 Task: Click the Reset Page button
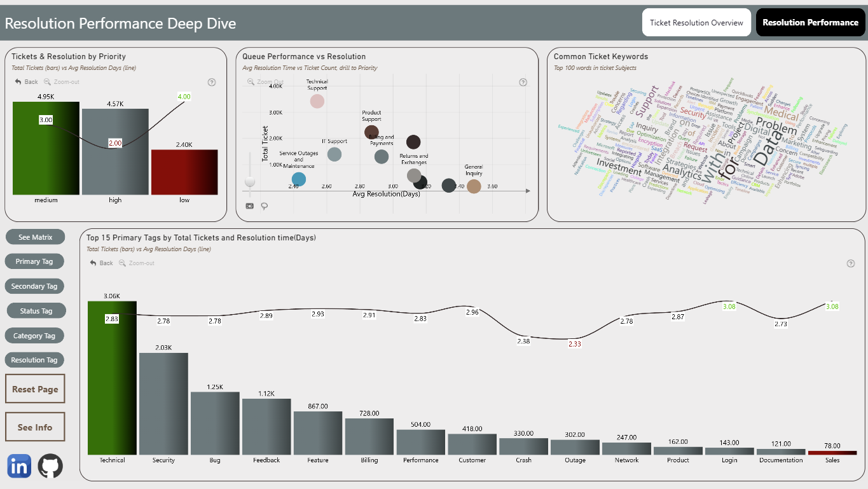(x=35, y=389)
